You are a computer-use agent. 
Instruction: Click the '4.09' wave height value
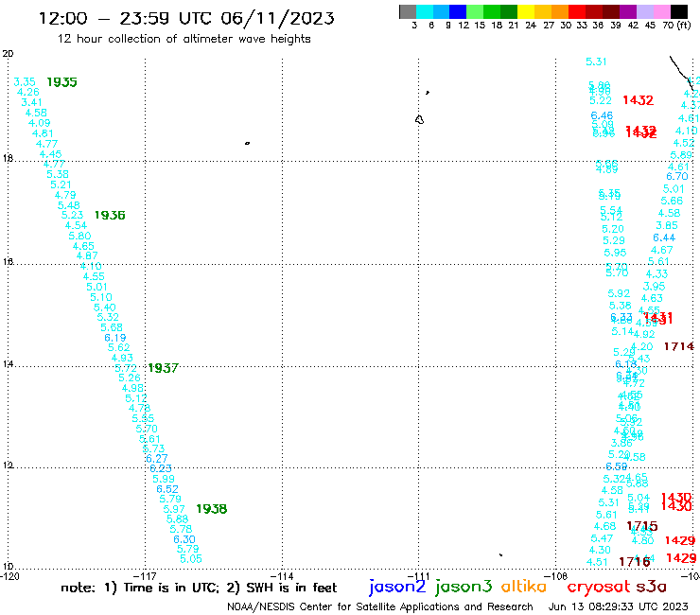[x=40, y=123]
